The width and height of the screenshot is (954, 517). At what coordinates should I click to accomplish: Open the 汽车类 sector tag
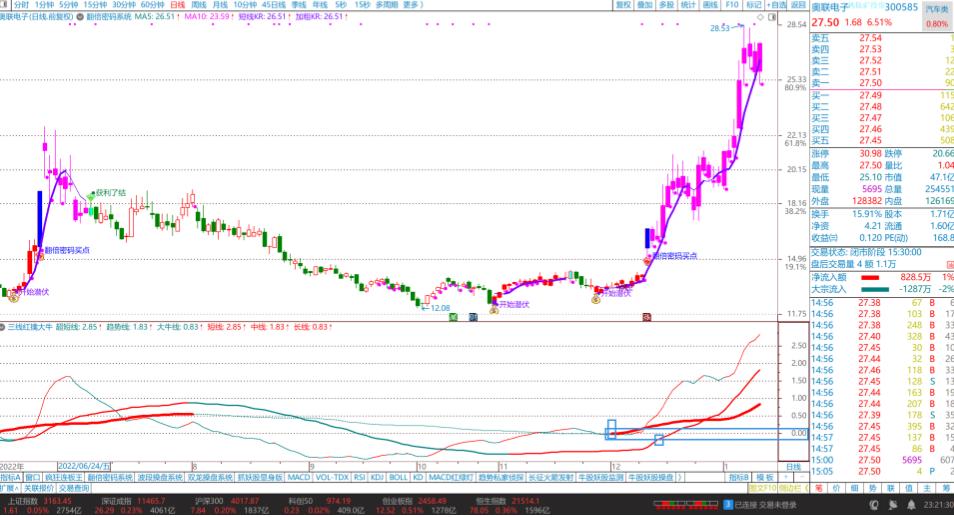point(937,9)
